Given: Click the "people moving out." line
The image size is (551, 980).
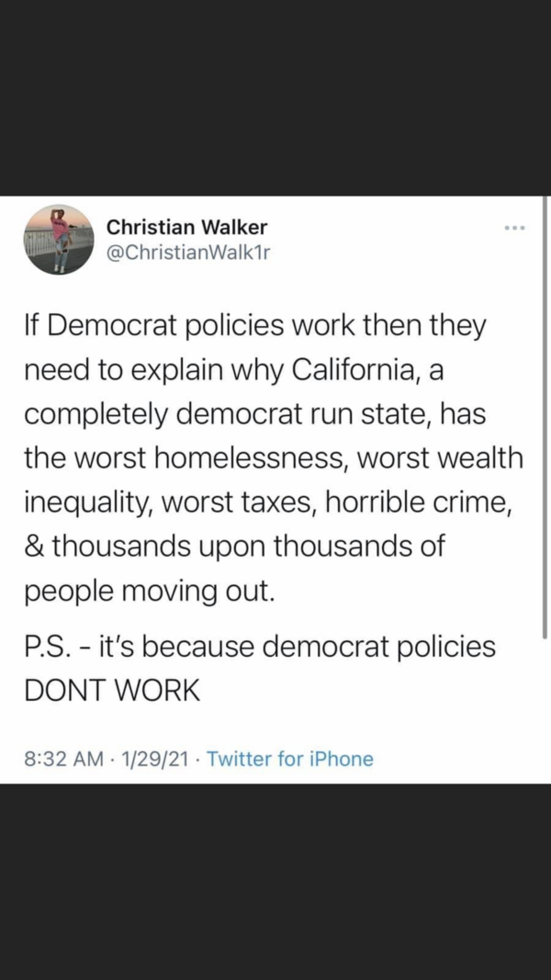Looking at the screenshot, I should point(150,589).
